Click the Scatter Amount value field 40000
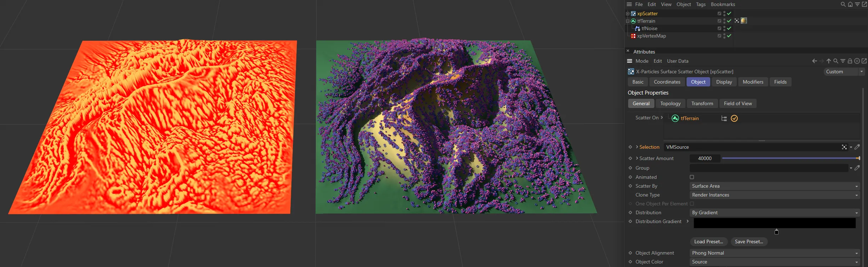The image size is (868, 267). [x=705, y=158]
